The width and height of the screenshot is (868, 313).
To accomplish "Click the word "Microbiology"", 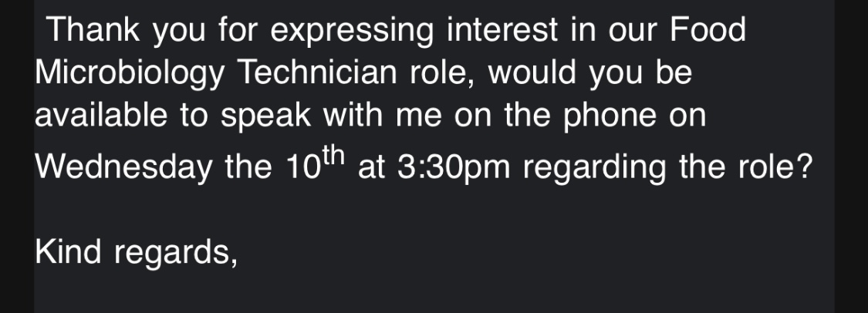I will [130, 74].
